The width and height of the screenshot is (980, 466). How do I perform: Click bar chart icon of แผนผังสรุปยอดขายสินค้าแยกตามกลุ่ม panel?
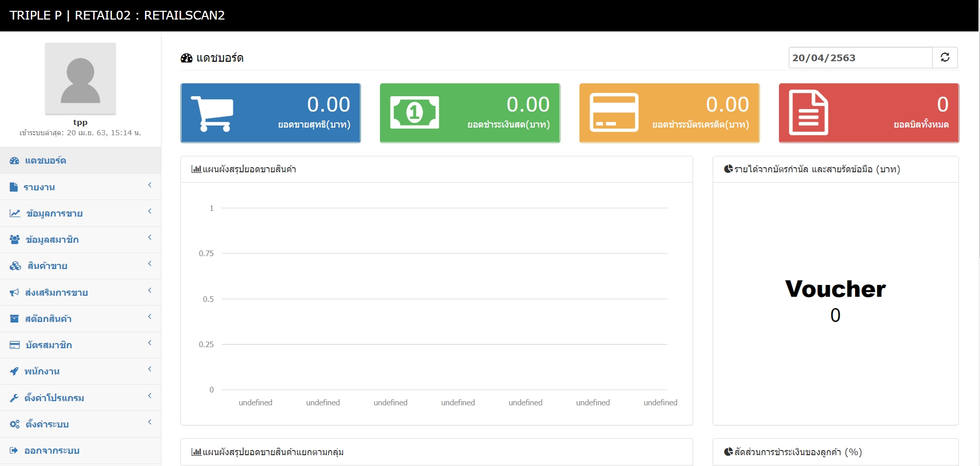pyautogui.click(x=196, y=452)
